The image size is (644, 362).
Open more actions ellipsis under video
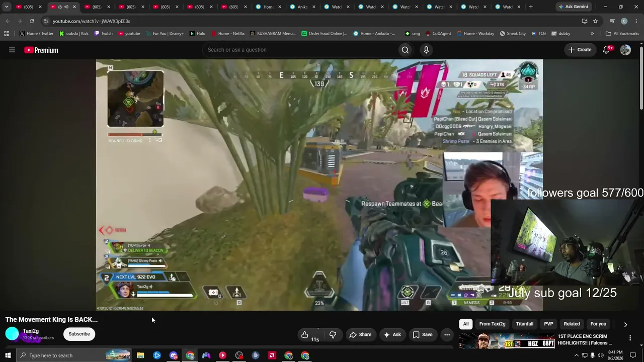click(447, 334)
